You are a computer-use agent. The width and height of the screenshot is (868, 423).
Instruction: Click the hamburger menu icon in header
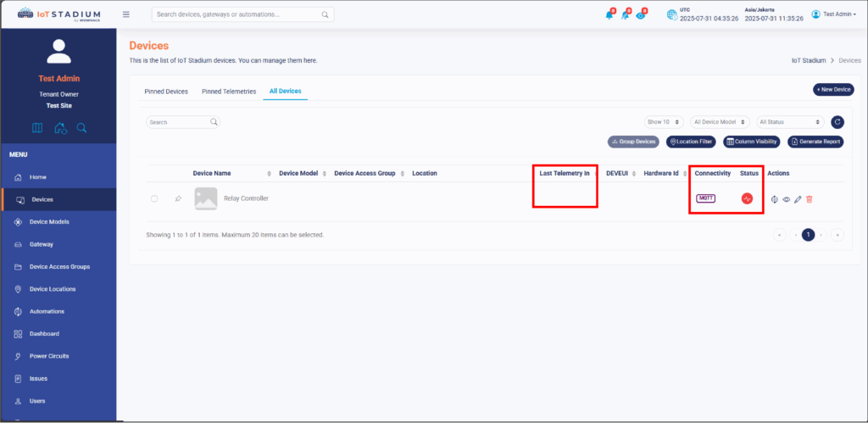pos(126,14)
